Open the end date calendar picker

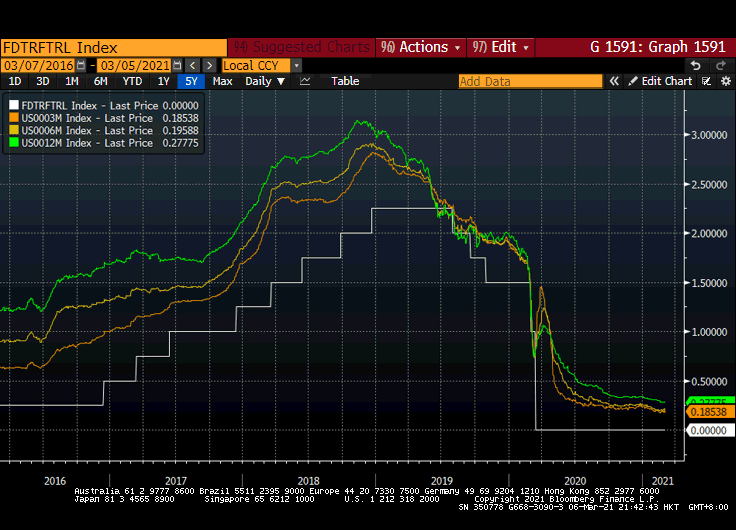(x=177, y=65)
